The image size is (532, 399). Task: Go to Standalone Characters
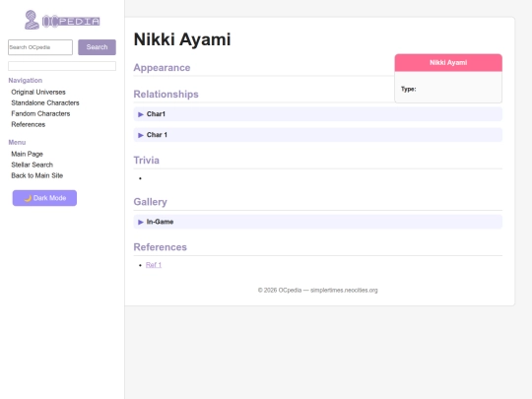pyautogui.click(x=45, y=102)
